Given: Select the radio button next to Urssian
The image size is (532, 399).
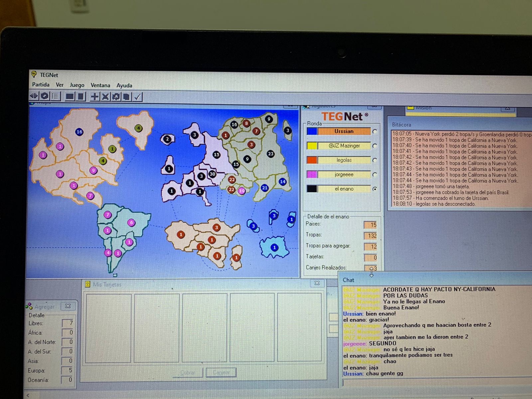Looking at the screenshot, I should [x=375, y=132].
